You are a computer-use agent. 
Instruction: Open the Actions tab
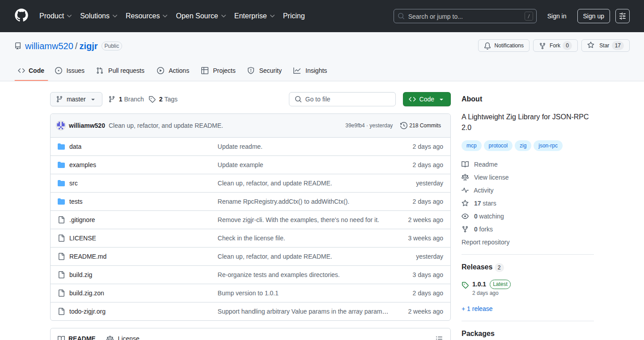point(173,71)
